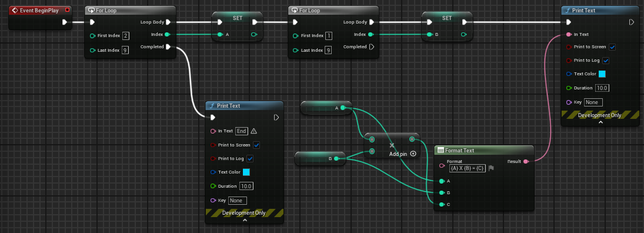Screen dimensions: 644x233
Task: Collapse the lower Print Text node arrow
Action: 245,221
